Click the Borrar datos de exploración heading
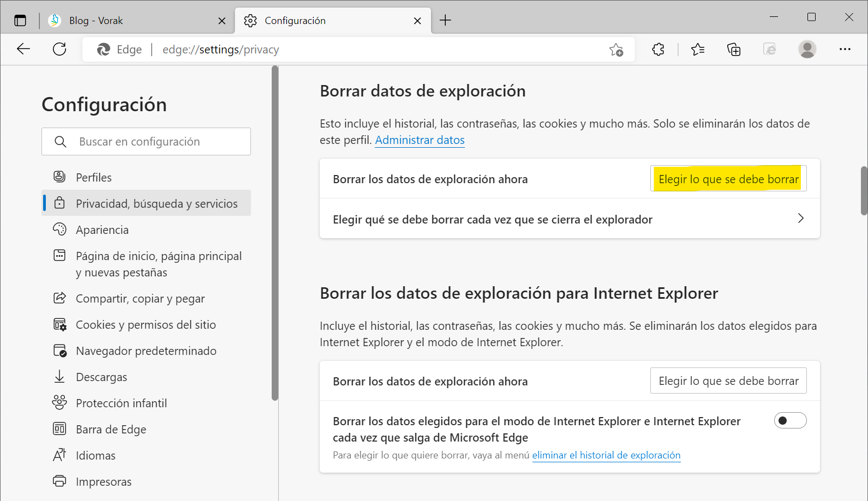 (423, 91)
